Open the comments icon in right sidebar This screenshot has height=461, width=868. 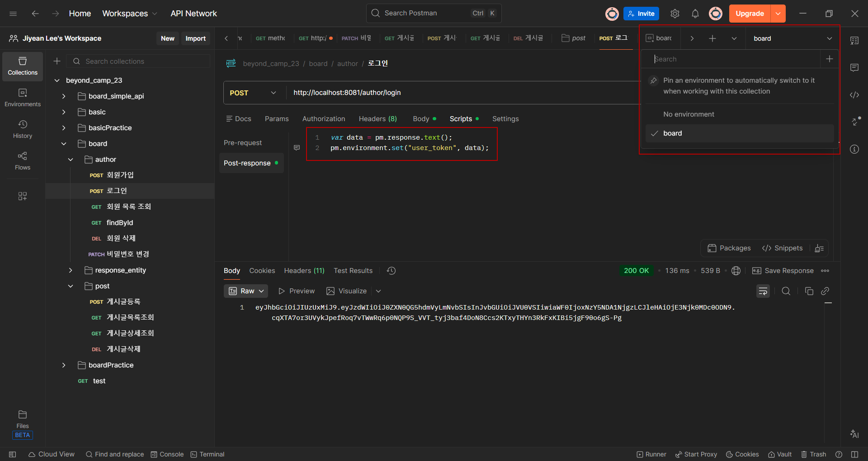(854, 68)
